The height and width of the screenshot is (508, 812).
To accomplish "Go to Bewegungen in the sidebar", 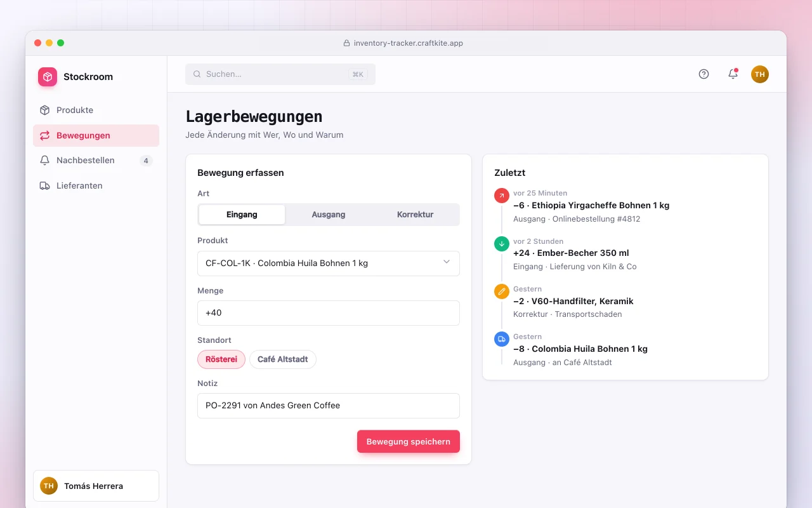I will click(x=96, y=135).
